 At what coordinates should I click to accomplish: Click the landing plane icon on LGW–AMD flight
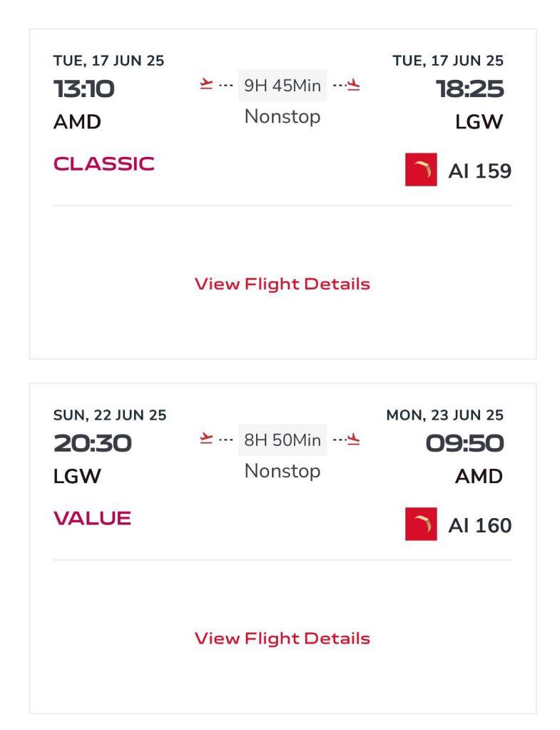coord(354,440)
